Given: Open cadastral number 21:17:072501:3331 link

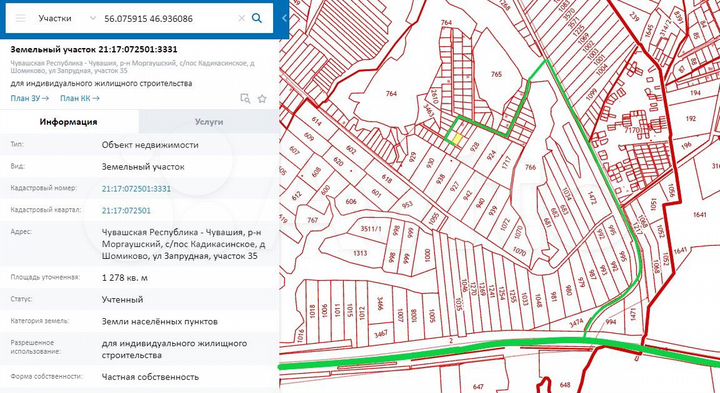Looking at the screenshot, I should click(136, 189).
